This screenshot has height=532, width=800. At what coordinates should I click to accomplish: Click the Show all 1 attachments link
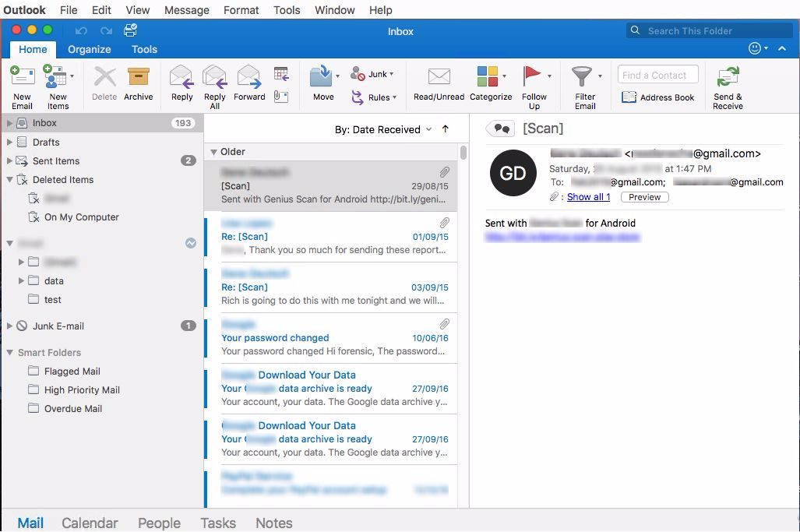tap(588, 197)
